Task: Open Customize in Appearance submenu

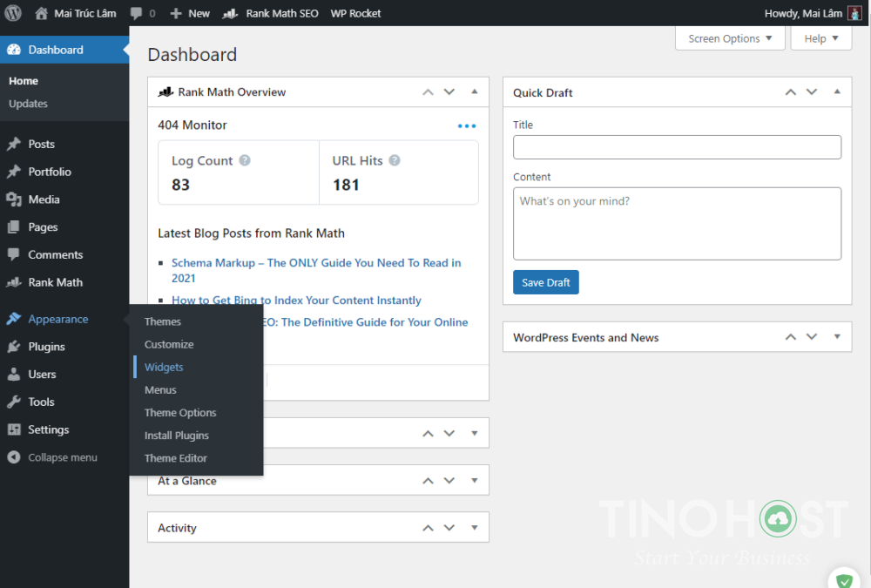Action: click(x=169, y=345)
